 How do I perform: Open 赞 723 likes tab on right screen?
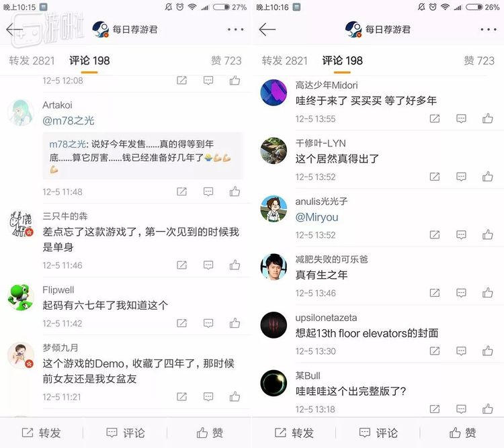pos(479,60)
